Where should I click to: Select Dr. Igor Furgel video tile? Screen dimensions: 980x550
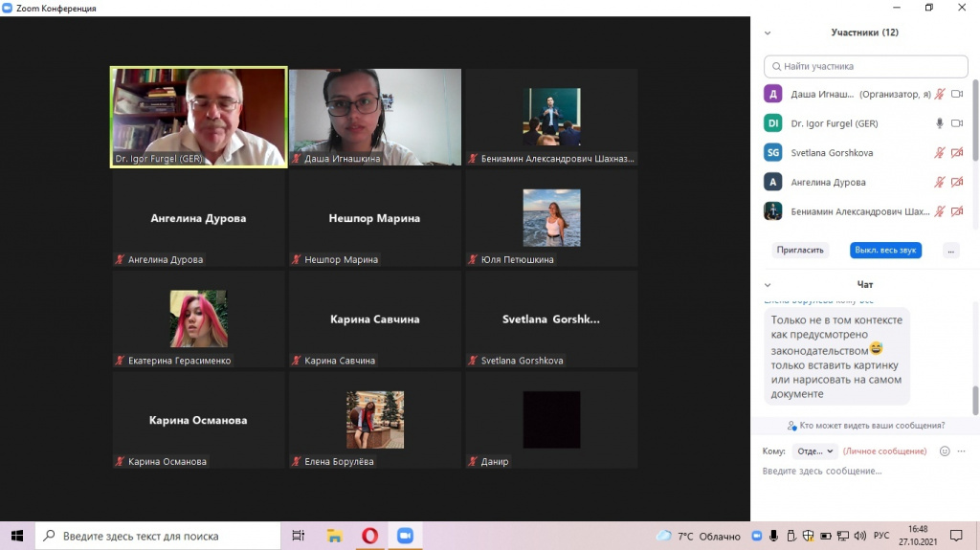(199, 117)
